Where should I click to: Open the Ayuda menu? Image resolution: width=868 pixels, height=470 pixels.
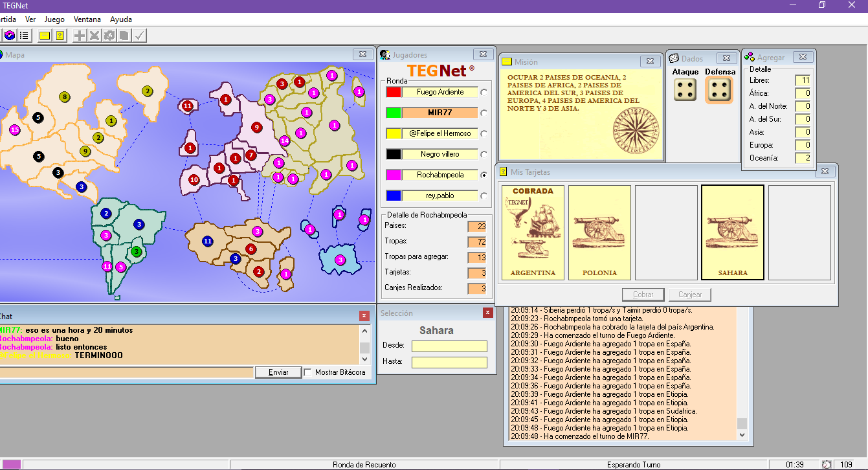click(x=121, y=19)
